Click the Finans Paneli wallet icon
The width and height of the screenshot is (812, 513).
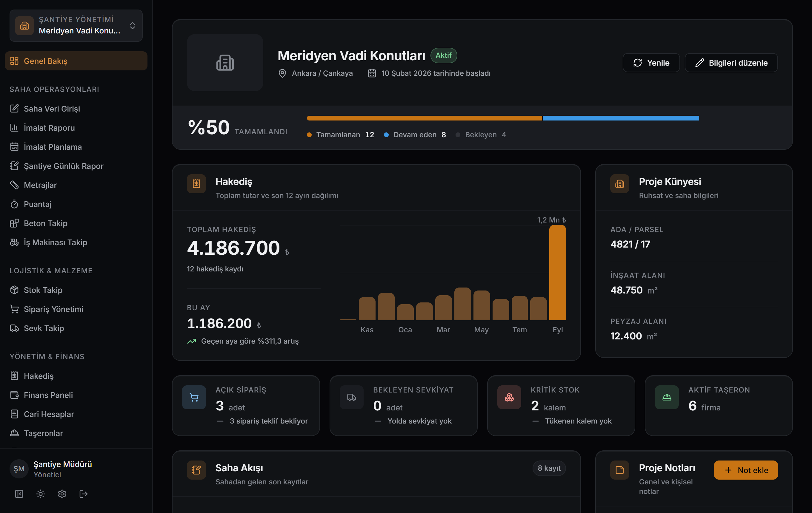click(14, 395)
